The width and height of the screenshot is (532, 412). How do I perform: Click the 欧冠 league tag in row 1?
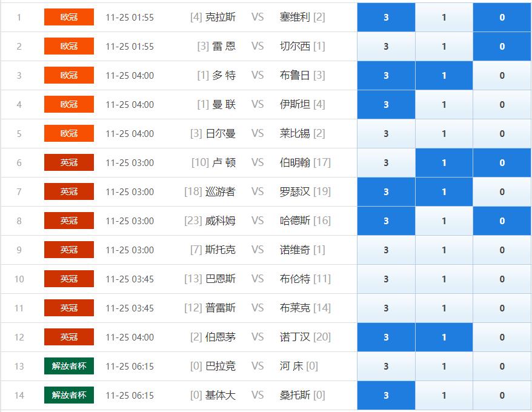click(69, 17)
